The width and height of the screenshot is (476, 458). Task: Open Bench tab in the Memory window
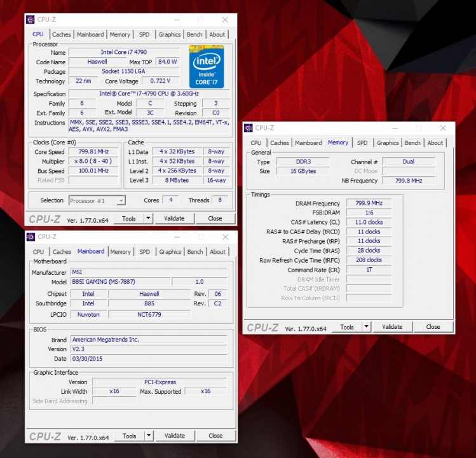[x=412, y=143]
